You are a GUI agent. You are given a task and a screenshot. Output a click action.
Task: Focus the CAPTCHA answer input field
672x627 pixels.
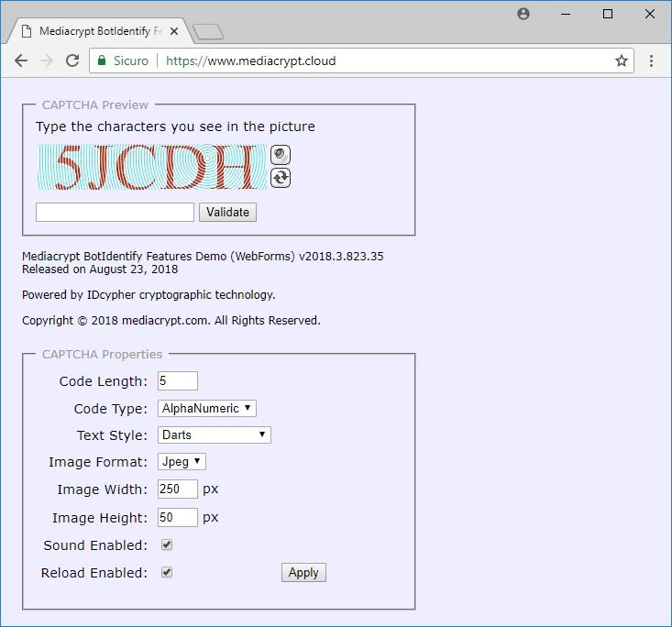click(x=115, y=212)
